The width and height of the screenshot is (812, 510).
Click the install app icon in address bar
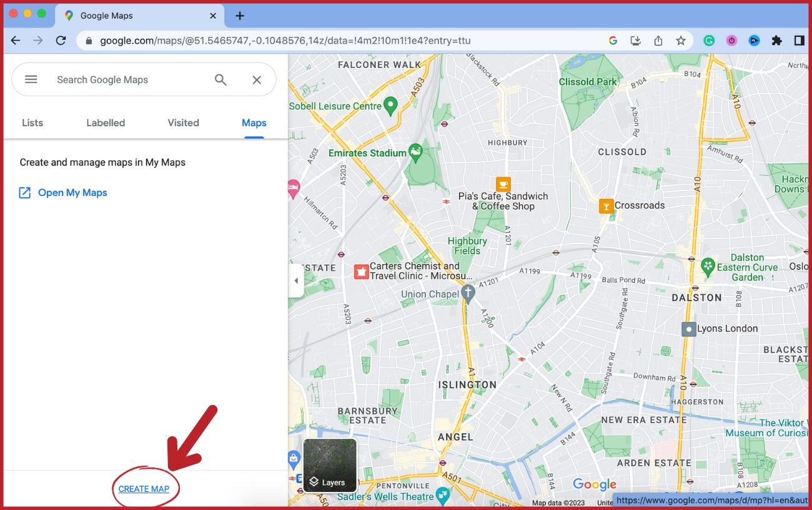pos(636,41)
